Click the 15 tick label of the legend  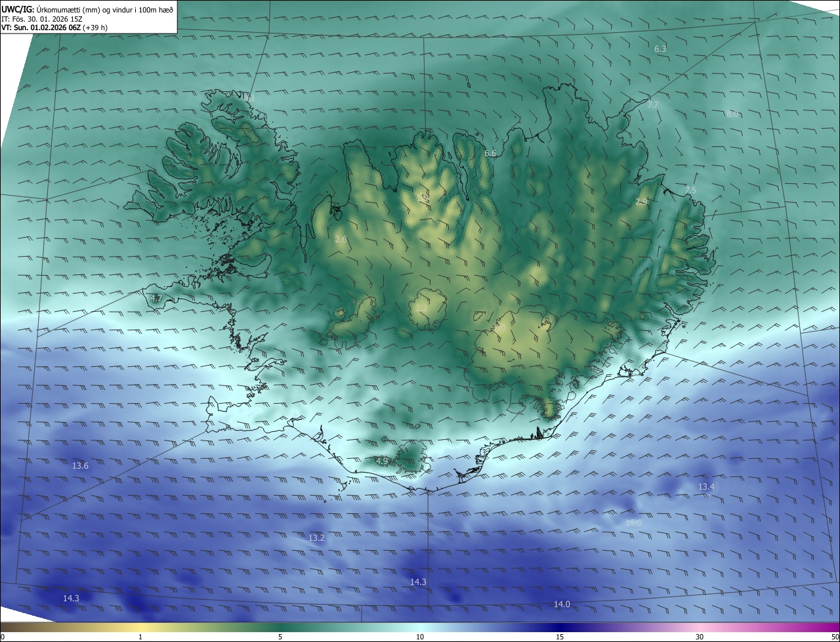pos(560,637)
